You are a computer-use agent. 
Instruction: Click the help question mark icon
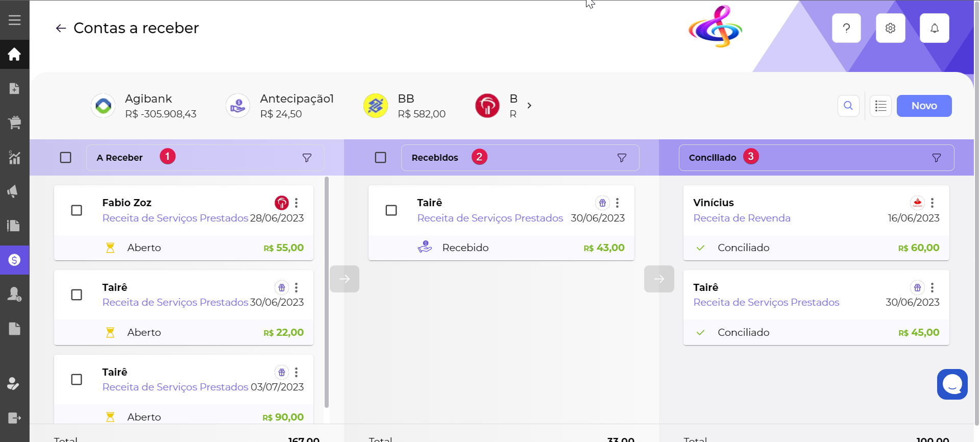click(846, 28)
